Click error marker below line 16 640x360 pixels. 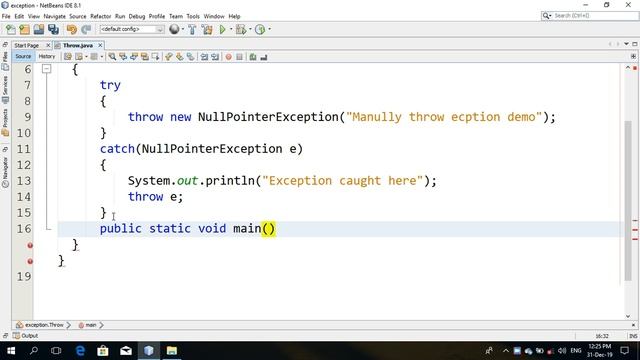[x=30, y=245]
